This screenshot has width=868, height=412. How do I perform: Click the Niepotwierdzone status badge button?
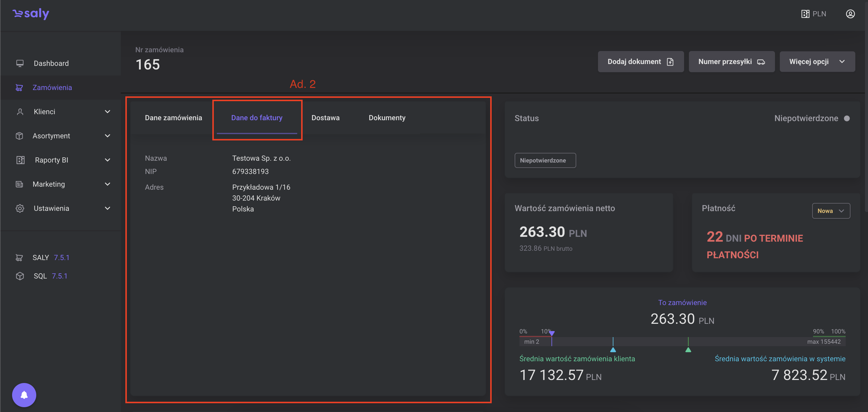pos(545,160)
